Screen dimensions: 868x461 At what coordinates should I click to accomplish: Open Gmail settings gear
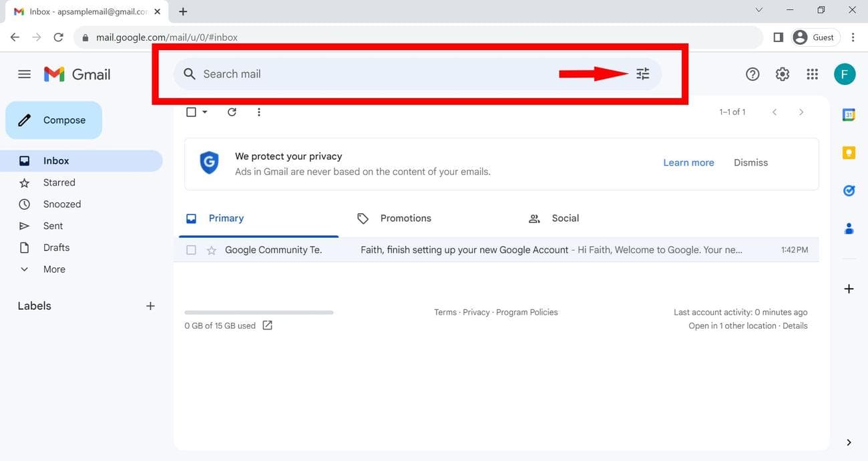pyautogui.click(x=782, y=73)
